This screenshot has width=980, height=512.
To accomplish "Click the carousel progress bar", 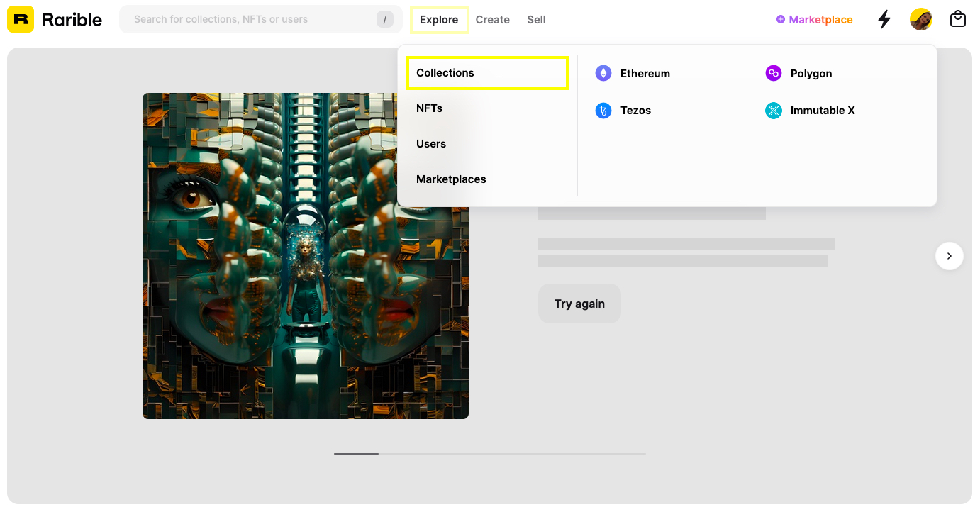I will [490, 453].
